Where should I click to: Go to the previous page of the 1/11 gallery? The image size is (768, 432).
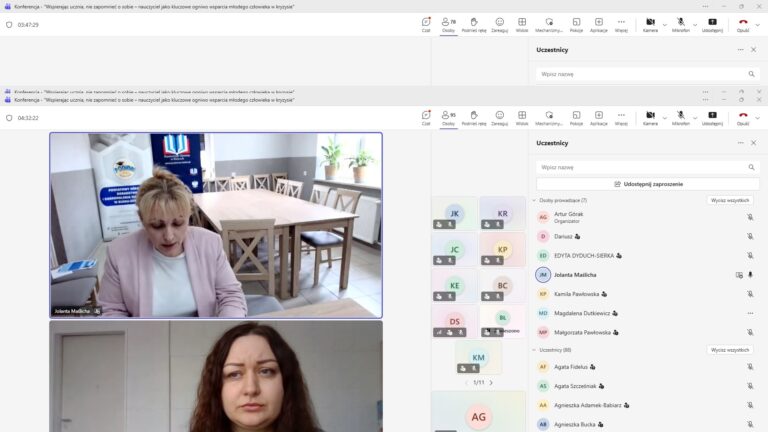tap(466, 383)
